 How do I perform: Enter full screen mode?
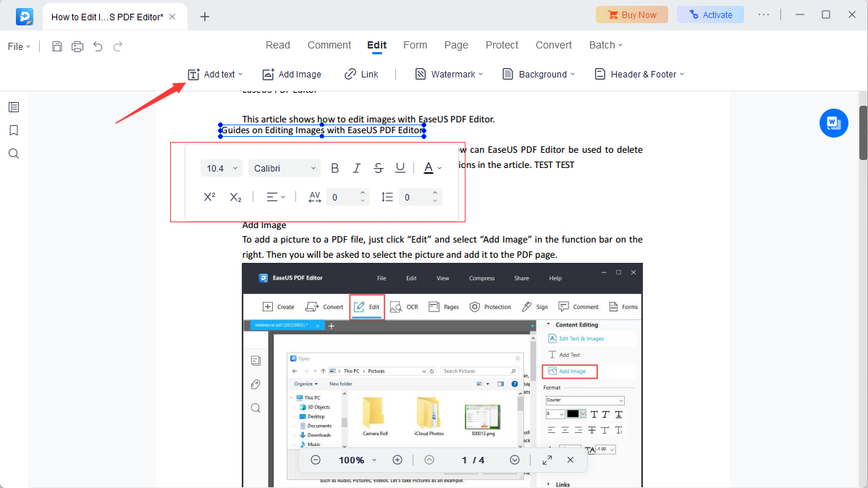[547, 460]
